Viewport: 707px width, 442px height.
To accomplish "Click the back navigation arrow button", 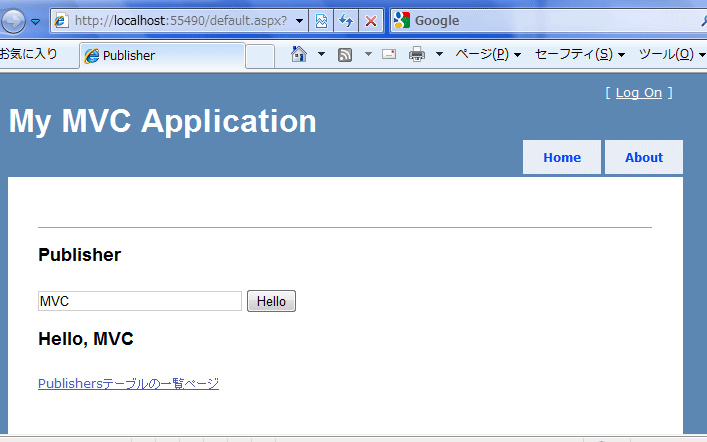I will pos(12,21).
